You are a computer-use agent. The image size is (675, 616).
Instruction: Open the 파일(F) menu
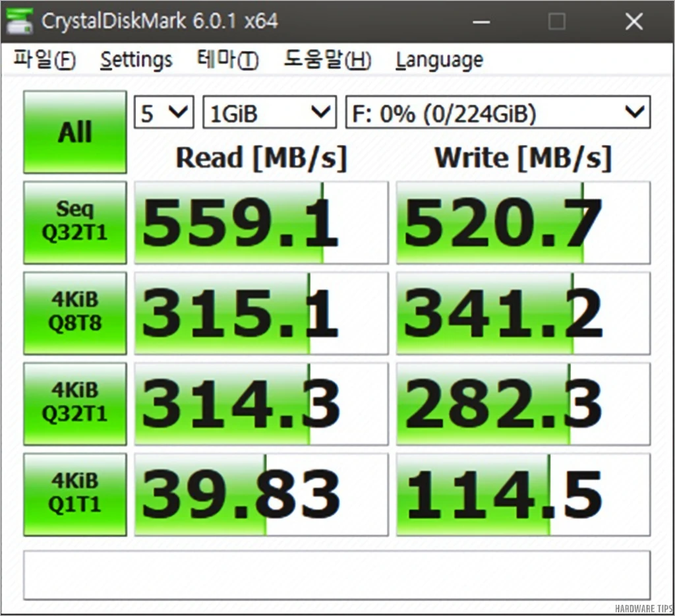point(44,61)
